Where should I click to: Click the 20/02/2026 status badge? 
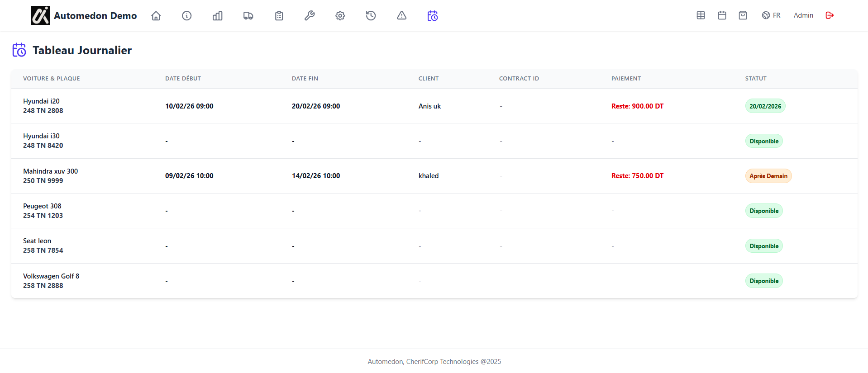765,106
